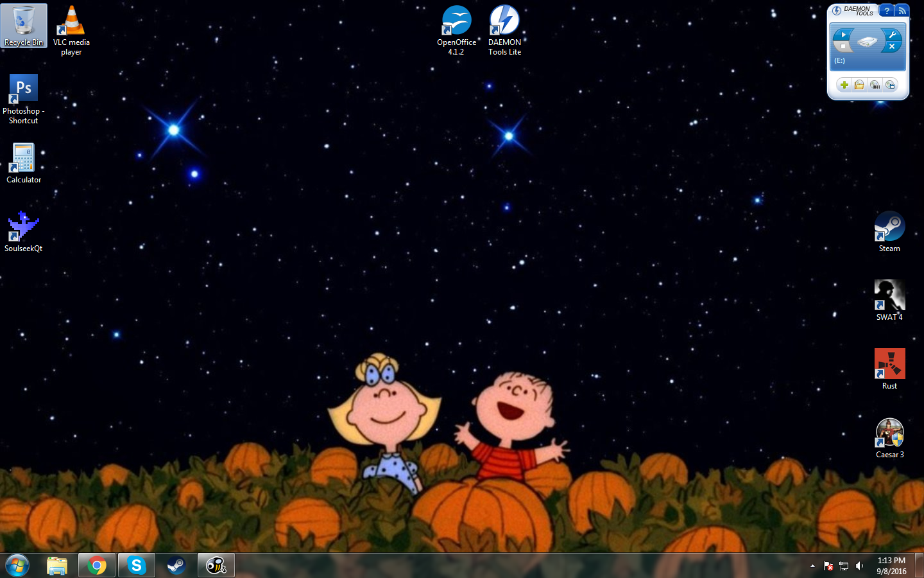Screen dimensions: 924x578
Task: Select the DAEMON Tools Lite desktop shortcut
Action: (505, 30)
